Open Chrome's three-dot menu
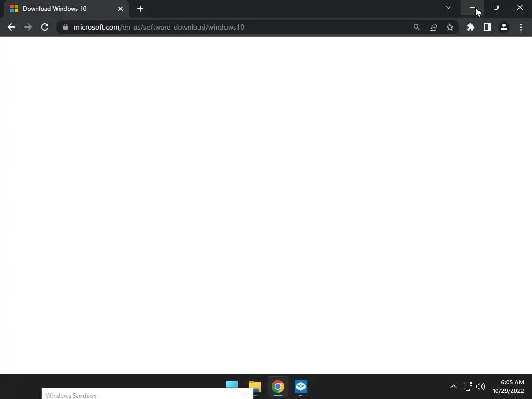Viewport: 532px width, 399px height. pyautogui.click(x=521, y=27)
